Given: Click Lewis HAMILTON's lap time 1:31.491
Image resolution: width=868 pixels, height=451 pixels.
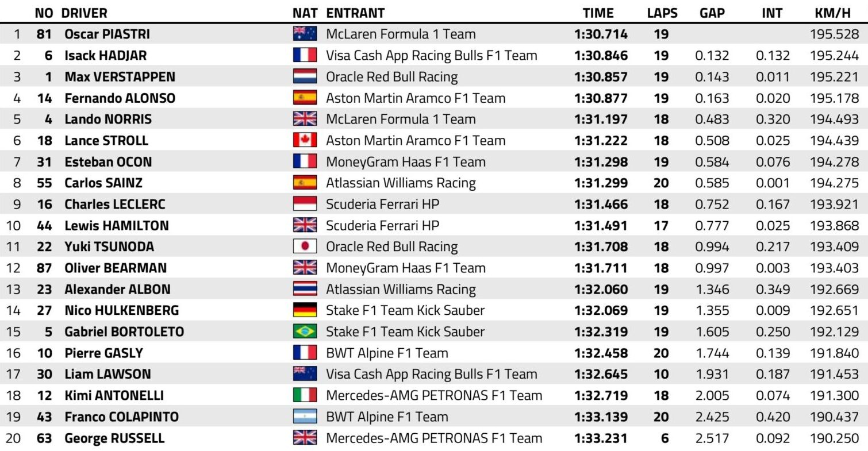Looking at the screenshot, I should (601, 225).
